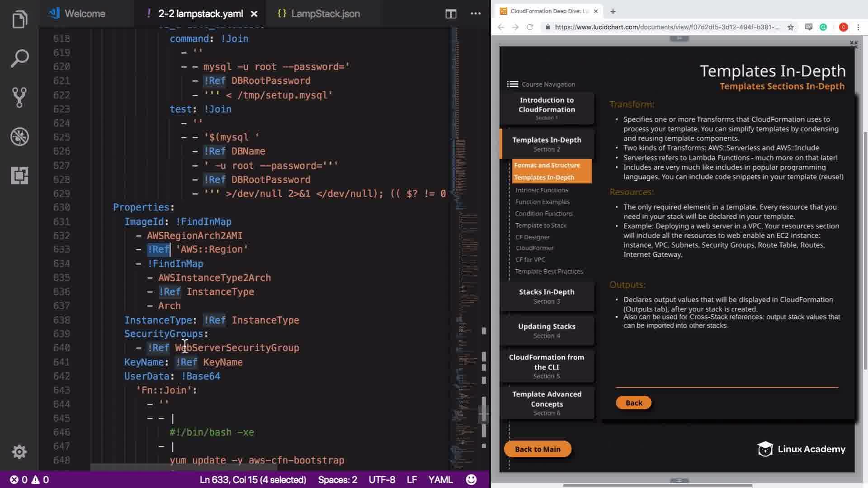Click the Back to Main button
Image resolution: width=868 pixels, height=488 pixels.
pos(538,449)
